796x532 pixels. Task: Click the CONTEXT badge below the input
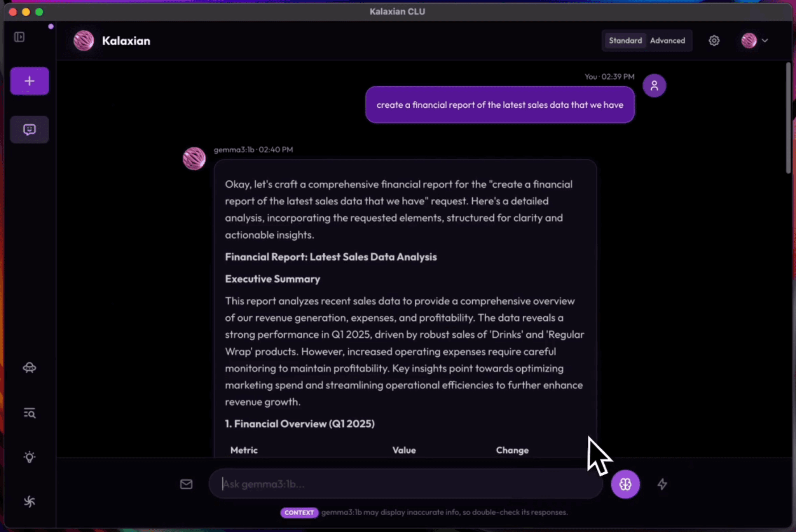pyautogui.click(x=299, y=512)
